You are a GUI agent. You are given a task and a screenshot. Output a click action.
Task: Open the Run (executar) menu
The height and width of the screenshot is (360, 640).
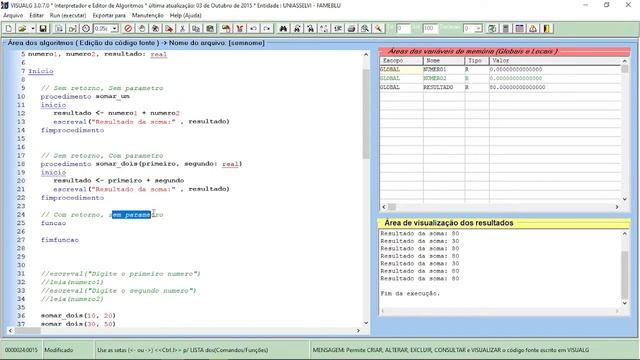point(68,16)
